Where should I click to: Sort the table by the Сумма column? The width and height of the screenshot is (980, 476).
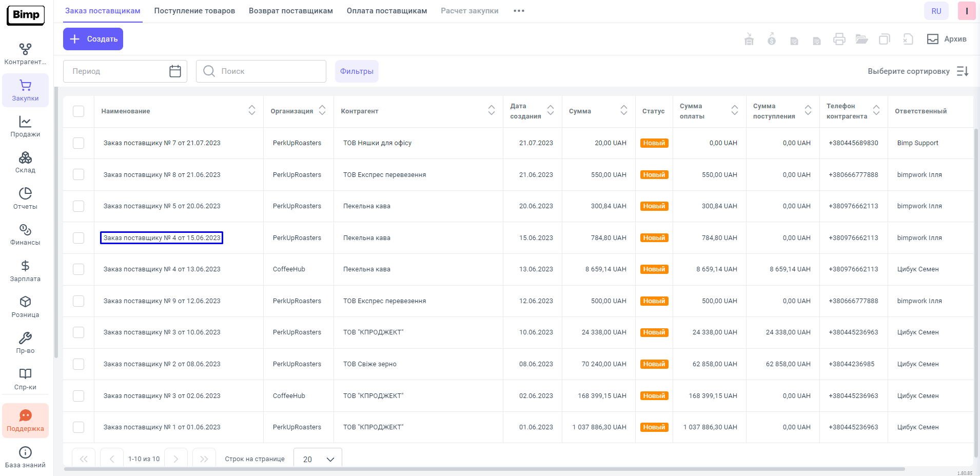623,110
